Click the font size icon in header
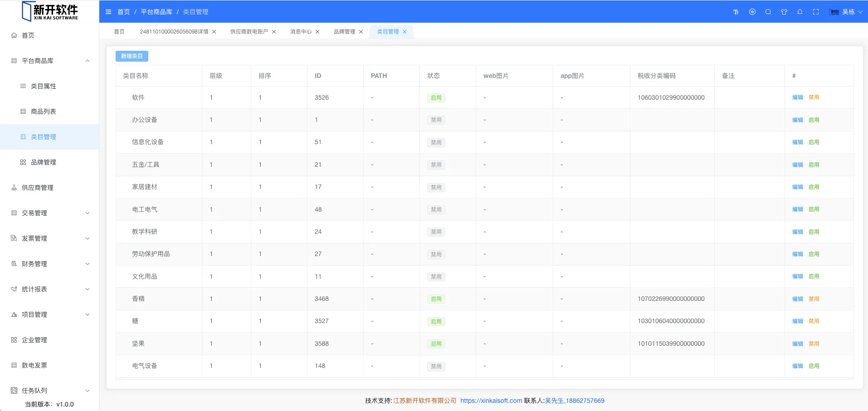The width and height of the screenshot is (868, 411). pyautogui.click(x=736, y=12)
